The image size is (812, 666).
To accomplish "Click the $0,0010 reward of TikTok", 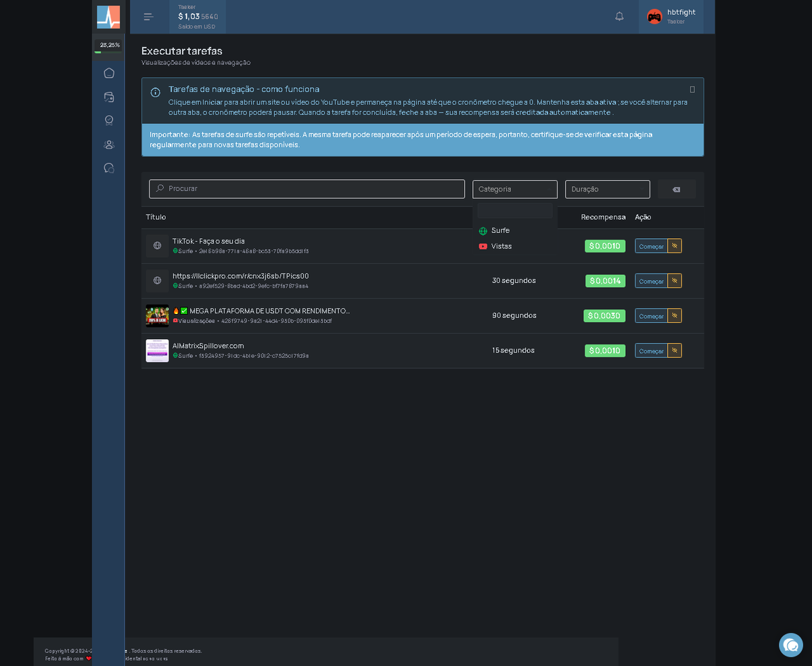I will tap(605, 246).
